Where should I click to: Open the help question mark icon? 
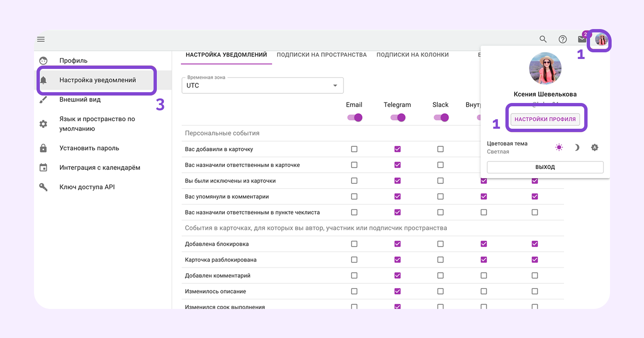click(563, 39)
